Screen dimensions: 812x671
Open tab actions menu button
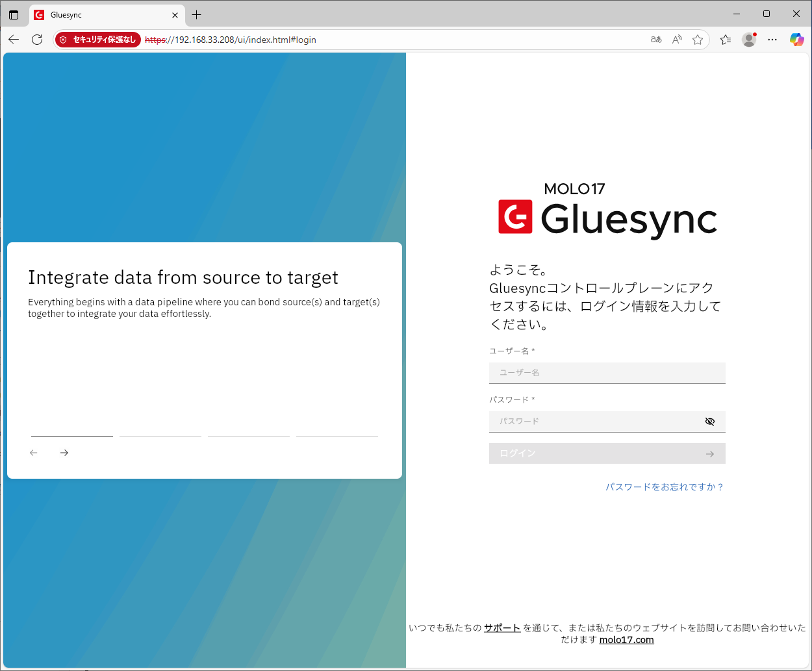[x=14, y=14]
